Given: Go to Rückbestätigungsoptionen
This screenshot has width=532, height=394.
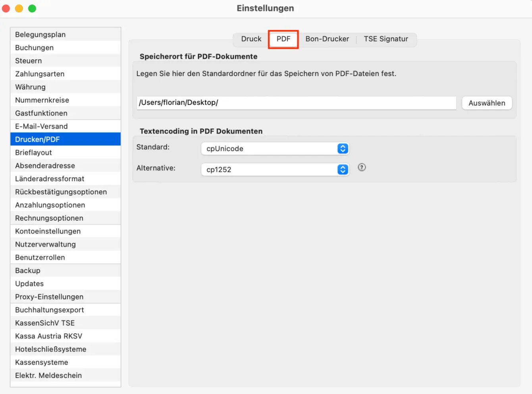Looking at the screenshot, I should [66, 192].
